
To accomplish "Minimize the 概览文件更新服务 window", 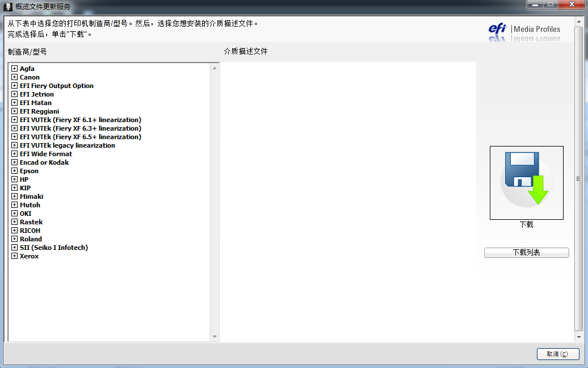I will pos(535,5).
